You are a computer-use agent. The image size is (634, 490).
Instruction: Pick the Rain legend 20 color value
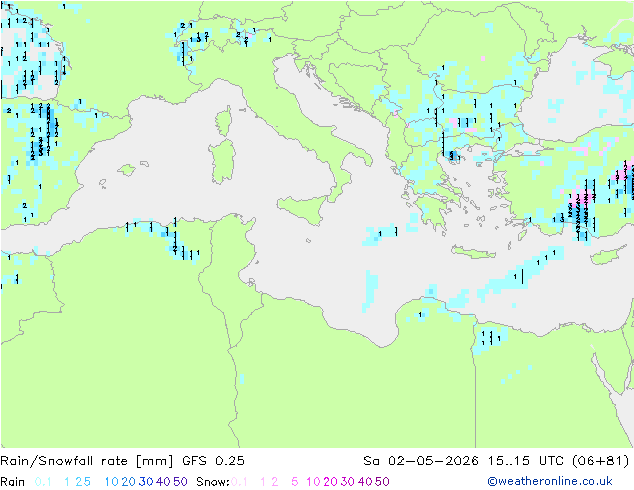(x=129, y=482)
